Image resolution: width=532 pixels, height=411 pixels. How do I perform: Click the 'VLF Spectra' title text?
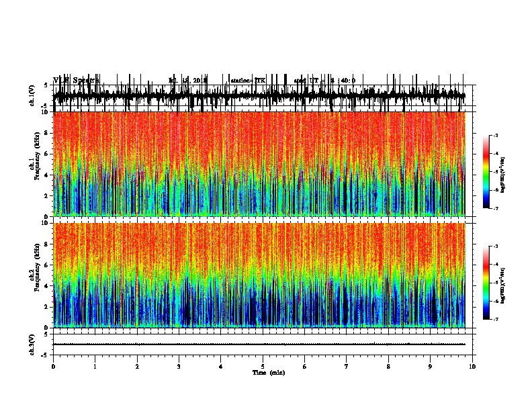(x=77, y=81)
